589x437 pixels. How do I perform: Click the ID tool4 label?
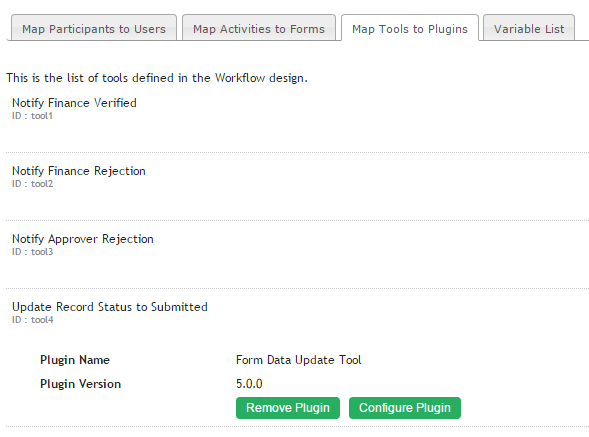pyautogui.click(x=33, y=320)
